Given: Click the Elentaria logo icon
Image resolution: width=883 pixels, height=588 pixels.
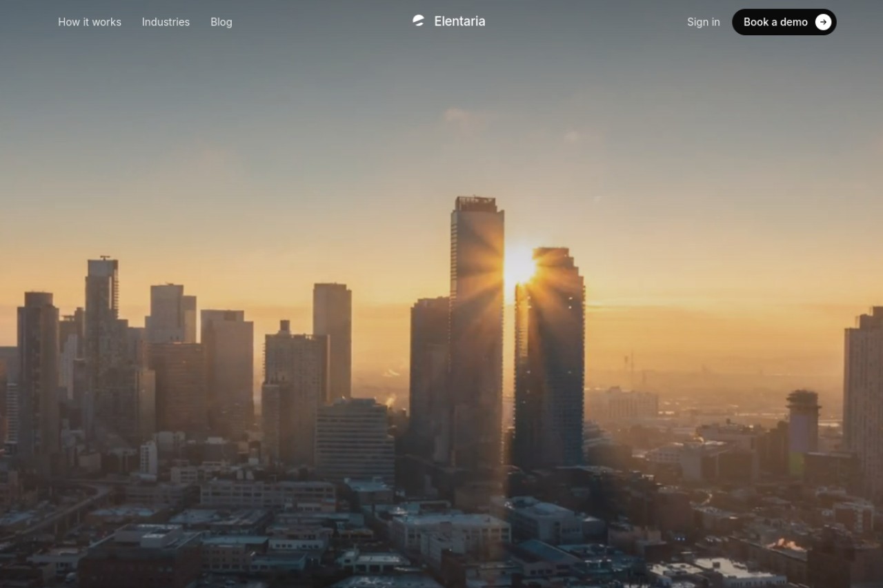Looking at the screenshot, I should click(x=418, y=21).
